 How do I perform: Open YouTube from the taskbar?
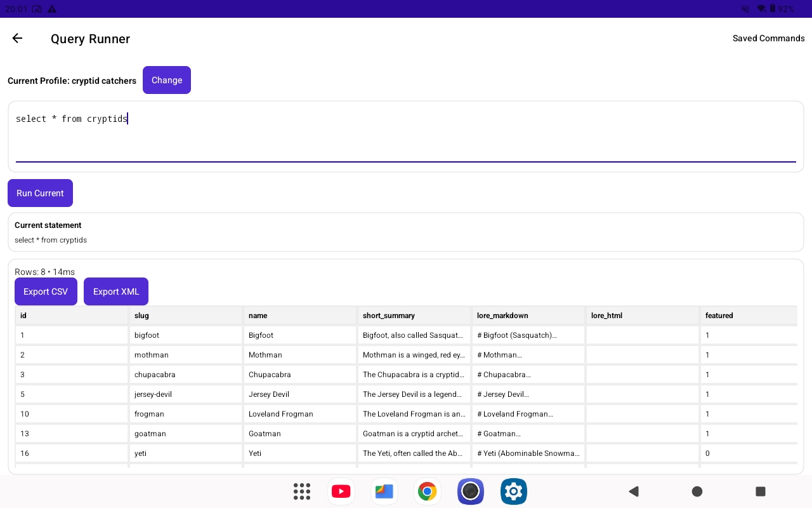point(341,491)
